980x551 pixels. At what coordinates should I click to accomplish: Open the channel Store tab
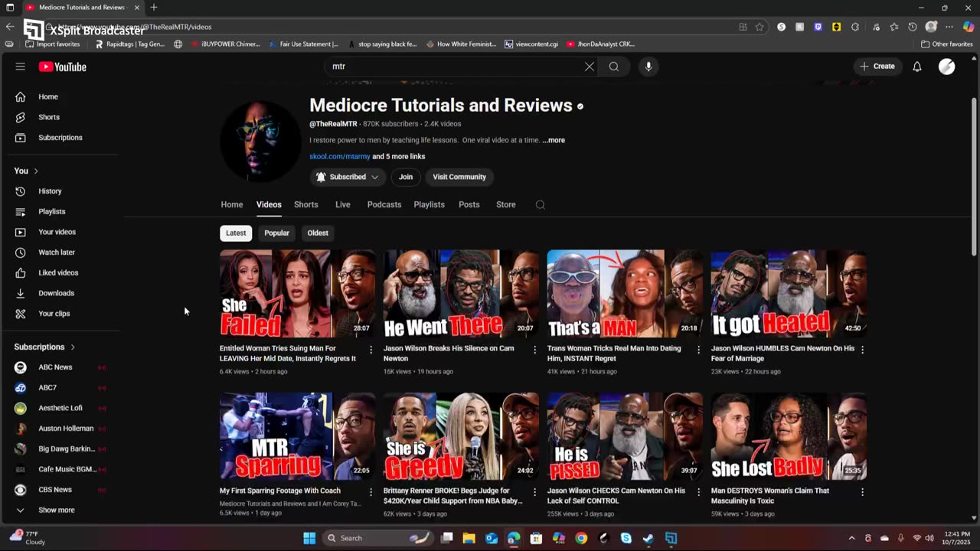tap(506, 204)
